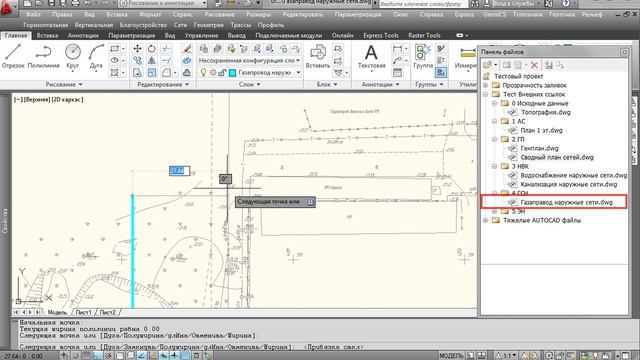Select Сводный план сетей.dwg file
The height and width of the screenshot is (360, 640).
coord(557,157)
